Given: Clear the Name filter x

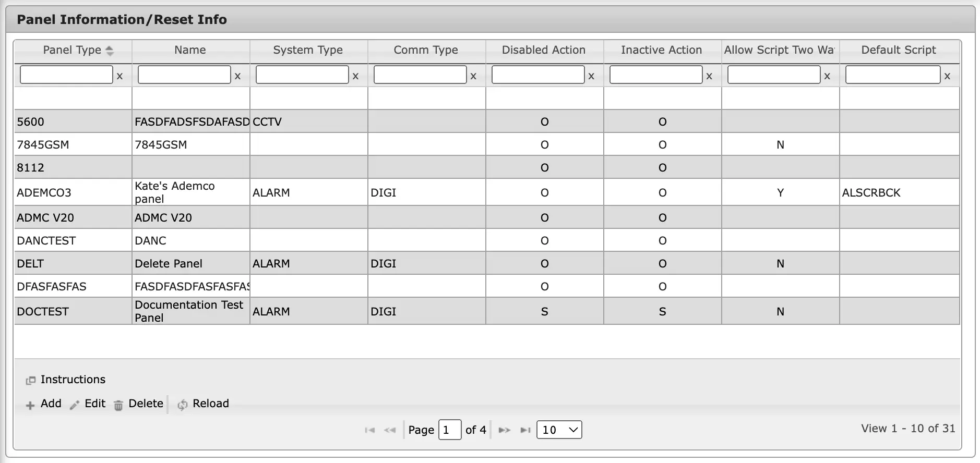Looking at the screenshot, I should (x=237, y=76).
